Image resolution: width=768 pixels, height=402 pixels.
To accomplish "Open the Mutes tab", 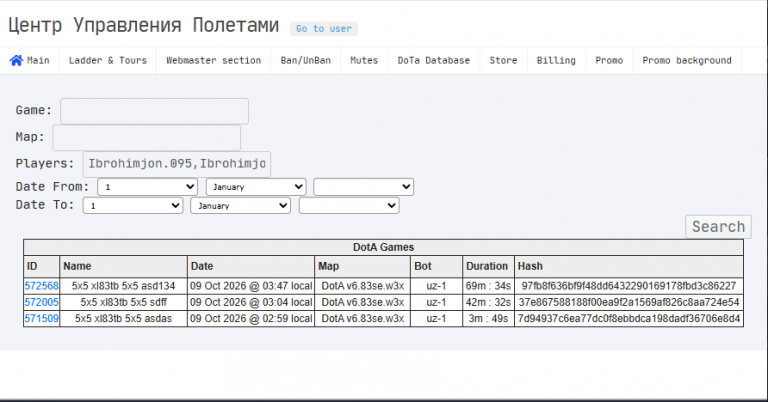I will tap(364, 60).
